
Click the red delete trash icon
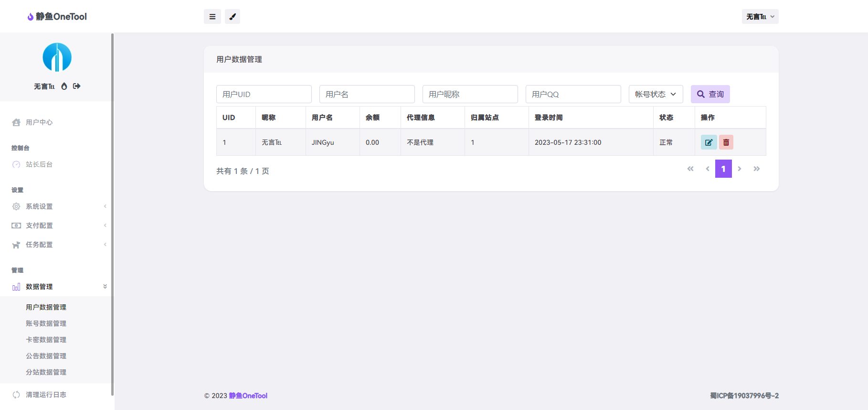tap(726, 142)
